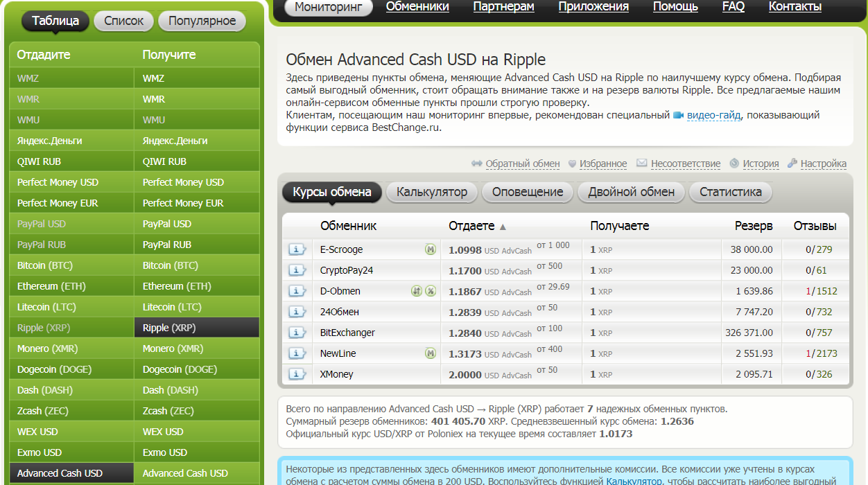Click the wrench icon beside Настройка
Image resolution: width=868 pixels, height=485 pixels.
pos(792,164)
